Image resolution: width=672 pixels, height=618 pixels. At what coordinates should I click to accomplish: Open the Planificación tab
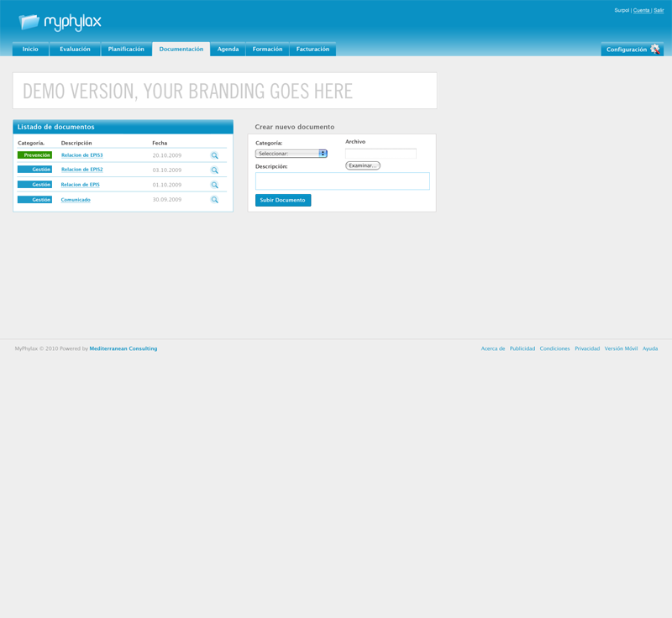[x=126, y=50]
